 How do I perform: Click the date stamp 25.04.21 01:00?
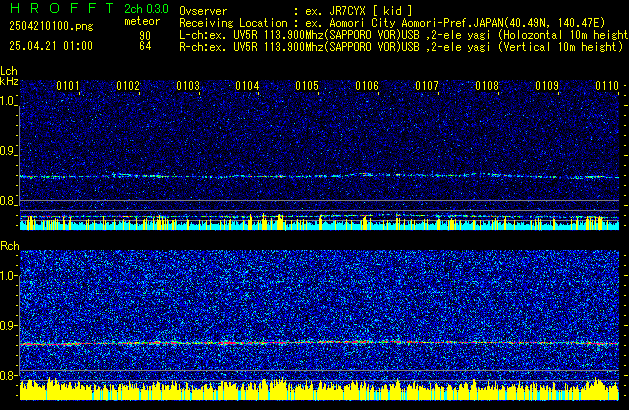tap(51, 46)
